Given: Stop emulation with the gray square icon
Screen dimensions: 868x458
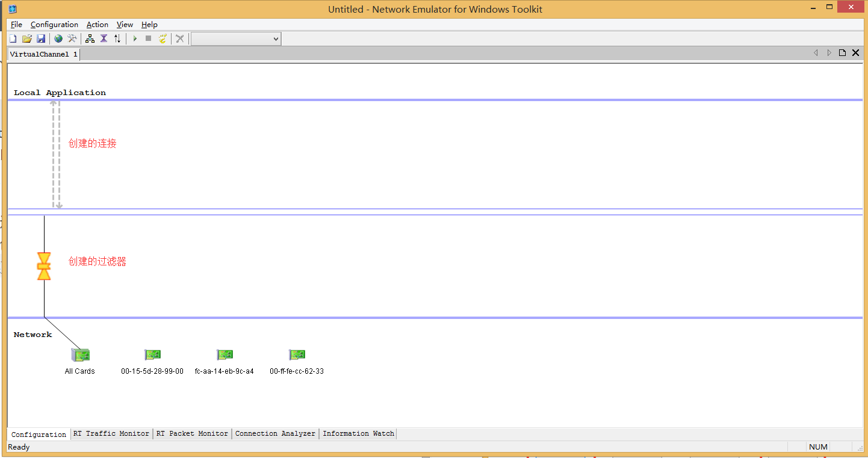Looking at the screenshot, I should point(148,39).
